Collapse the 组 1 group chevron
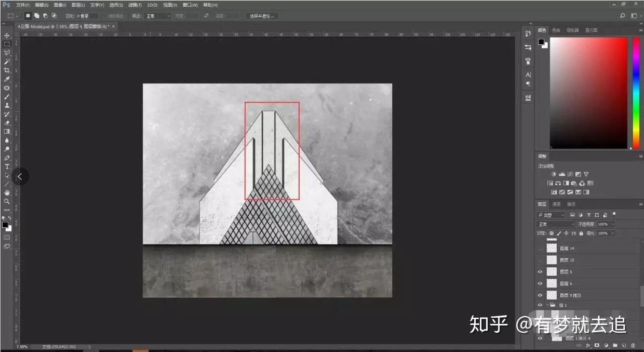Image resolution: width=644 pixels, height=352 pixels. pos(547,305)
